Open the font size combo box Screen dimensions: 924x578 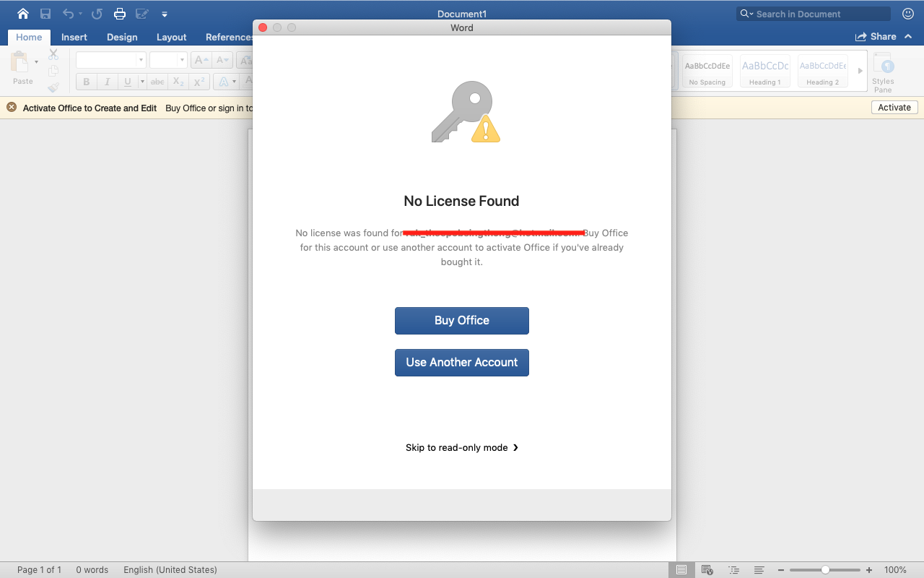pyautogui.click(x=168, y=60)
